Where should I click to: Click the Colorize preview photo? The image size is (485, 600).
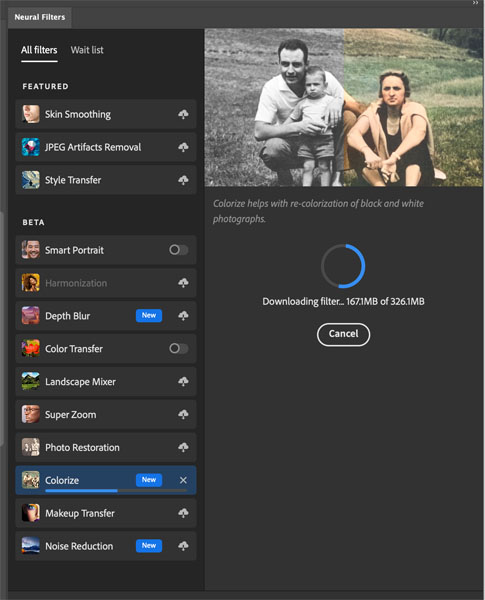344,108
